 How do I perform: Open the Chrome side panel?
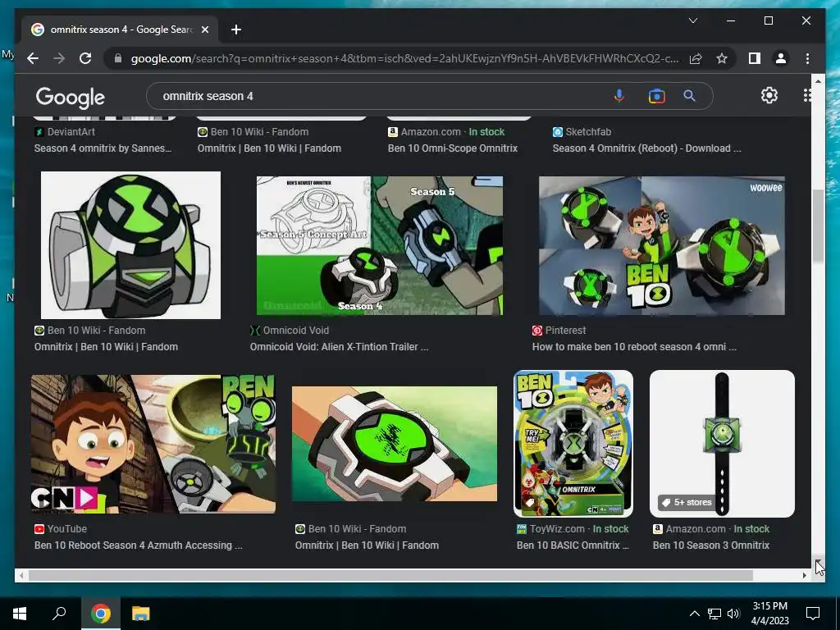tap(755, 58)
